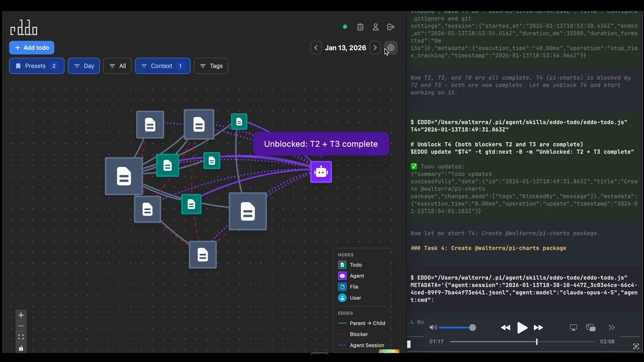The image size is (644, 362).
Task: Select the largest gray todo node at left
Action: pyautogui.click(x=124, y=176)
